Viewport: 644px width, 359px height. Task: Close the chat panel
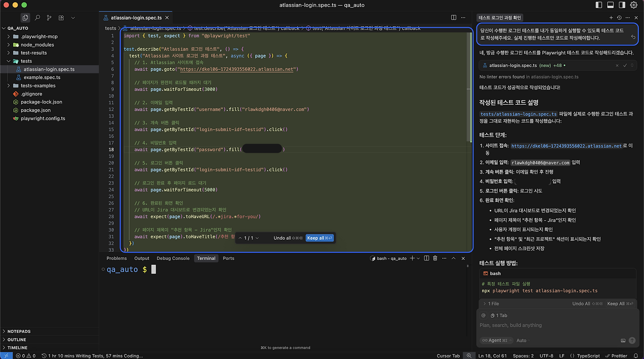pyautogui.click(x=636, y=18)
